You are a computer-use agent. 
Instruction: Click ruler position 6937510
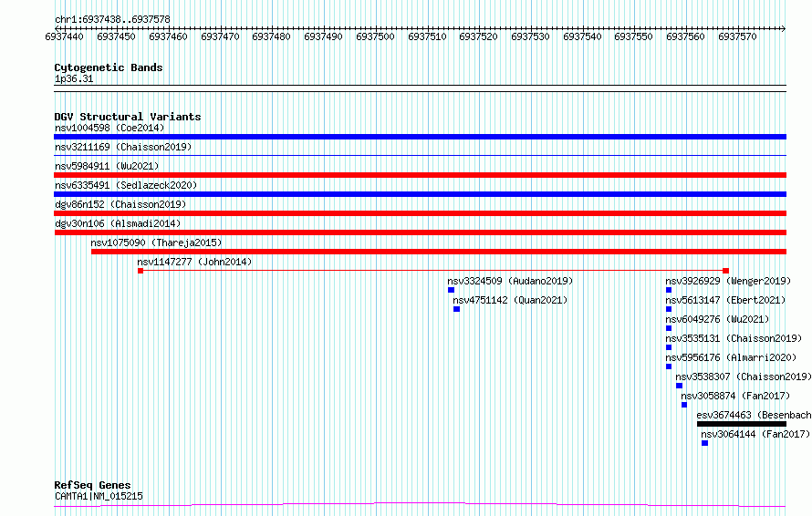[x=427, y=36]
